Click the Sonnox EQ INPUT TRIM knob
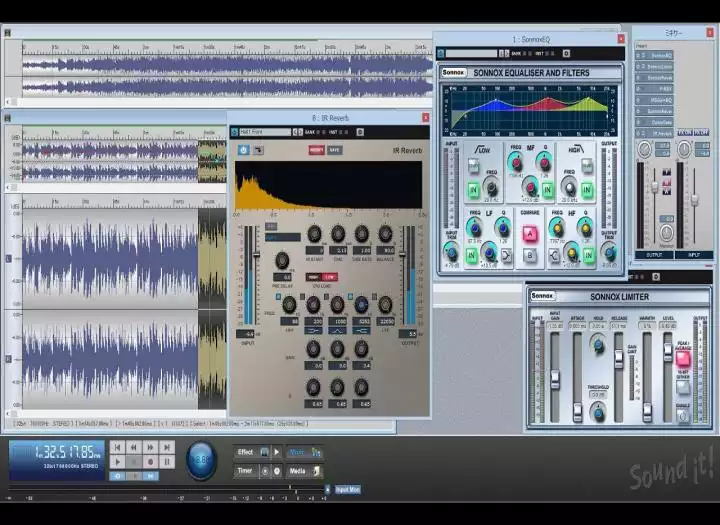 point(451,252)
